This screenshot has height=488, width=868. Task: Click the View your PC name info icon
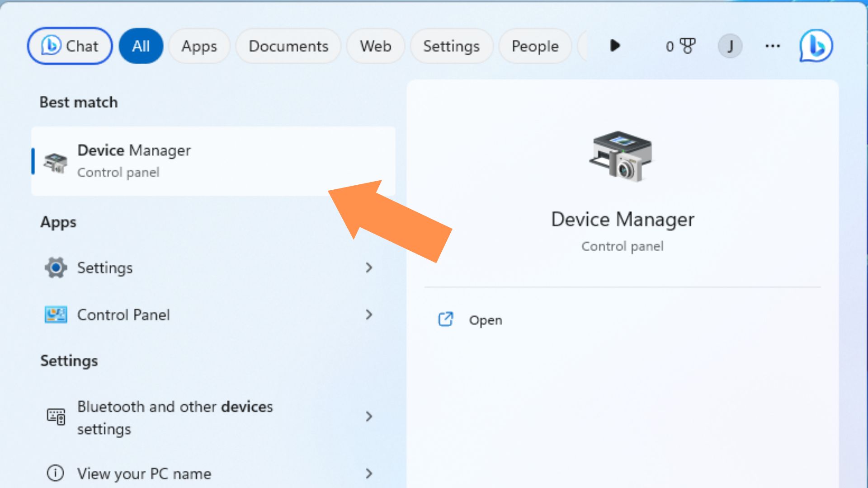click(x=56, y=473)
